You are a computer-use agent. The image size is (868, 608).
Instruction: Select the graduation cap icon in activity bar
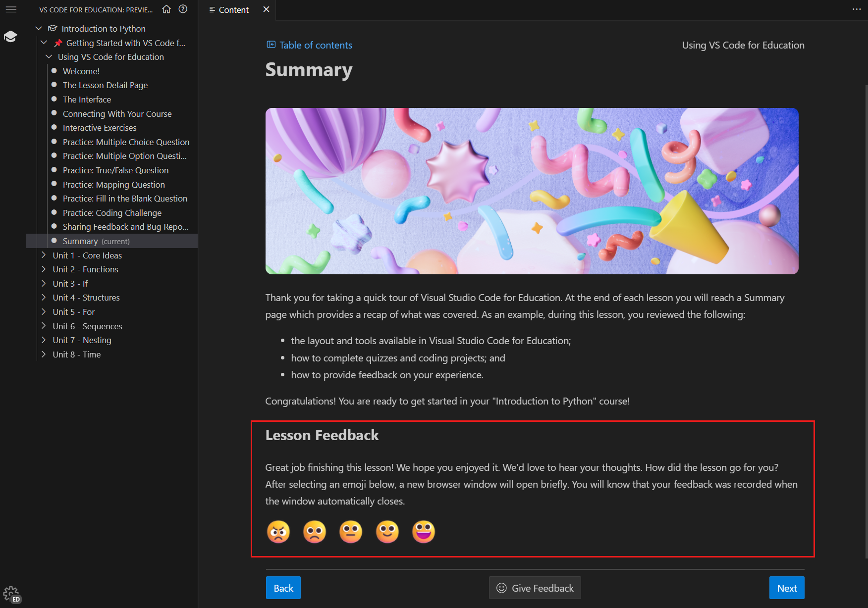(11, 36)
